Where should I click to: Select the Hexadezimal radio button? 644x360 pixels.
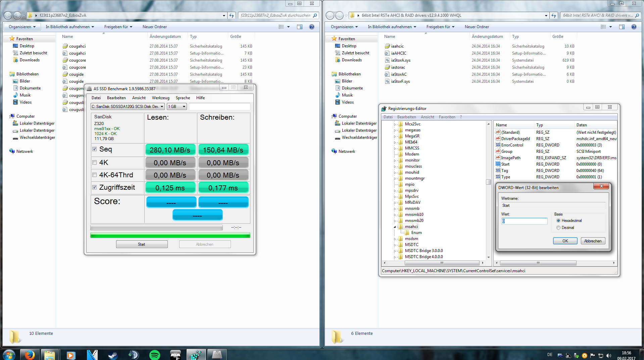tap(558, 221)
